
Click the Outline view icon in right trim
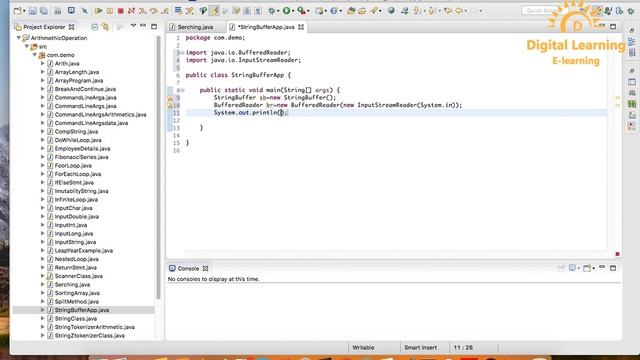[632, 42]
